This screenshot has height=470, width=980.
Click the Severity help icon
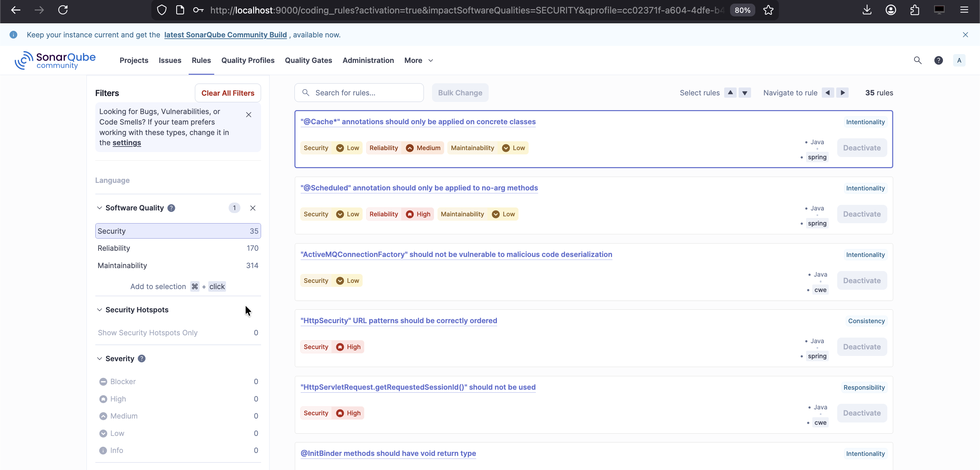click(141, 359)
